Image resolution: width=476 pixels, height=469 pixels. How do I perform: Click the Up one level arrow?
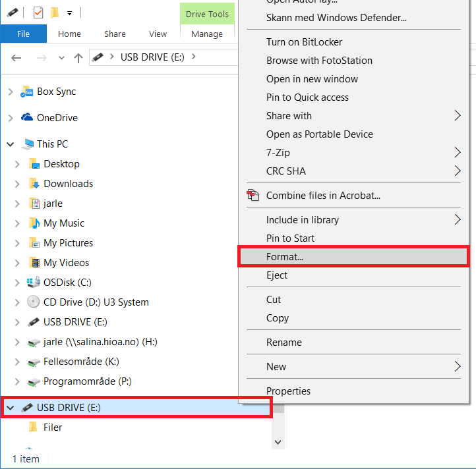78,58
